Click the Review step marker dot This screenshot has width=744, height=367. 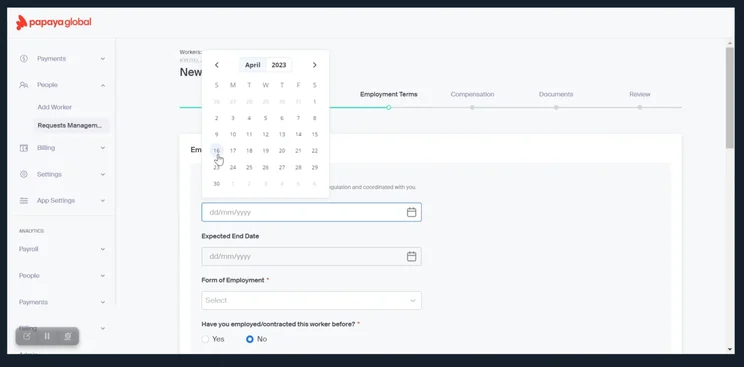pyautogui.click(x=640, y=108)
